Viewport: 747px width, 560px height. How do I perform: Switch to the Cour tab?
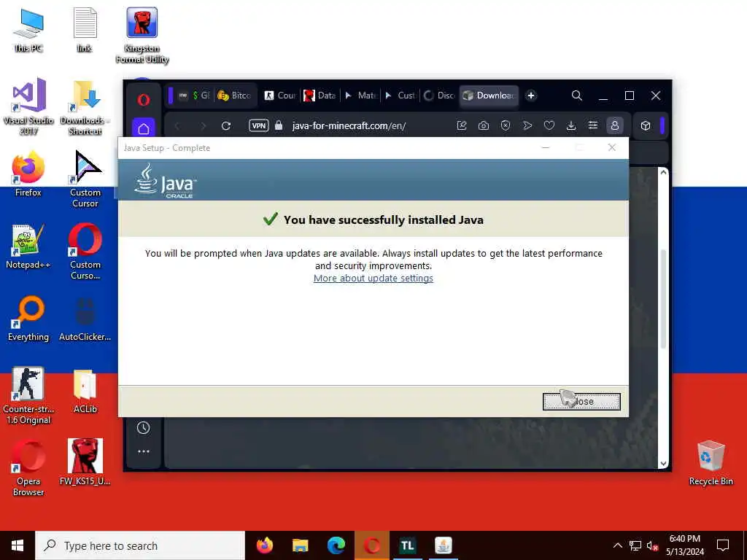pyautogui.click(x=281, y=96)
